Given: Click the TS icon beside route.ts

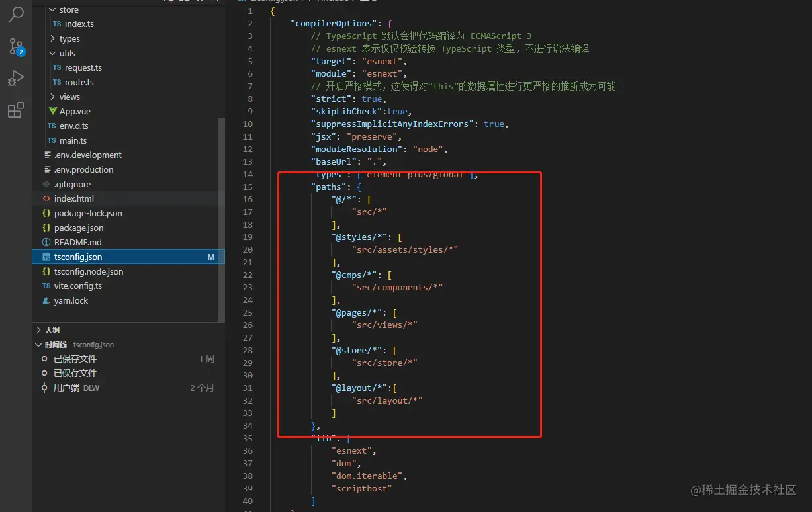Looking at the screenshot, I should (57, 82).
